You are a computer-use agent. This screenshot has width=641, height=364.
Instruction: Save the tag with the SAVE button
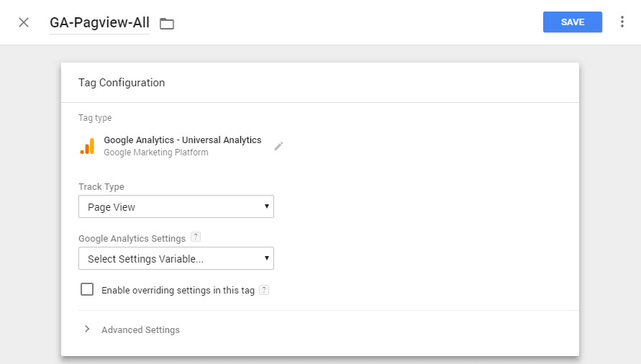(x=573, y=22)
